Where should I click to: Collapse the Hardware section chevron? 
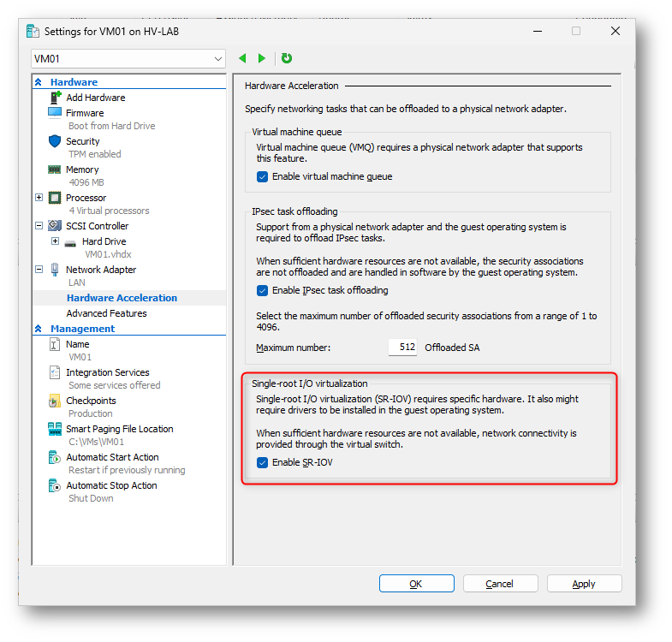(x=39, y=82)
